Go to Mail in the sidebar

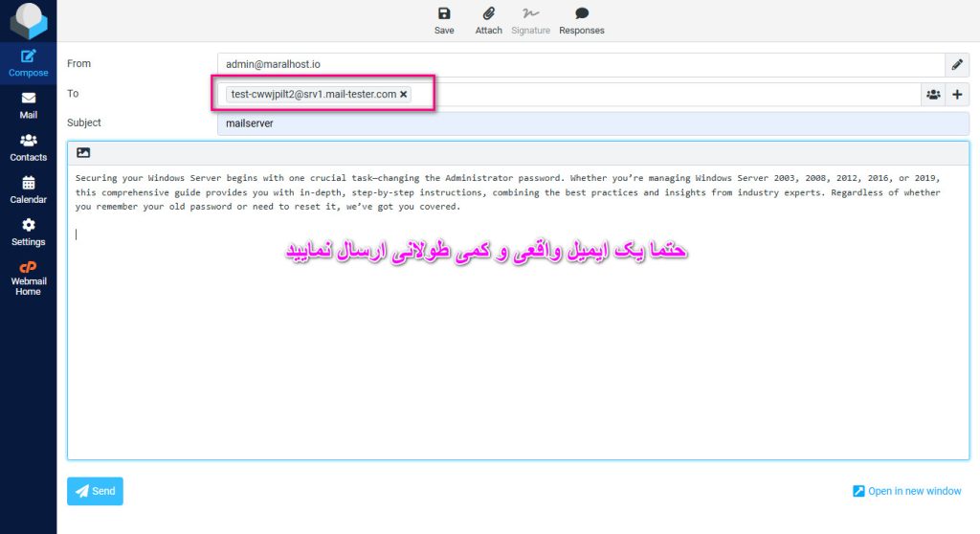click(x=28, y=105)
